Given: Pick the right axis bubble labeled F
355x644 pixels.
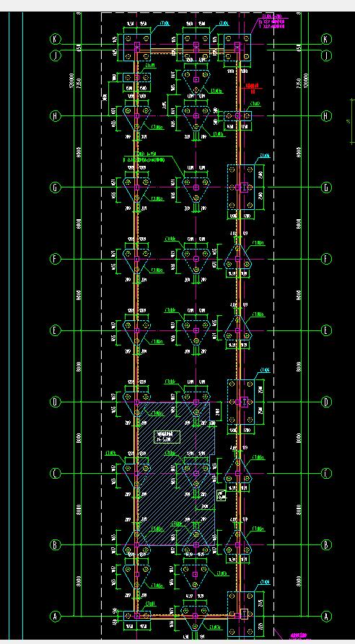Looking at the screenshot, I should [x=326, y=259].
